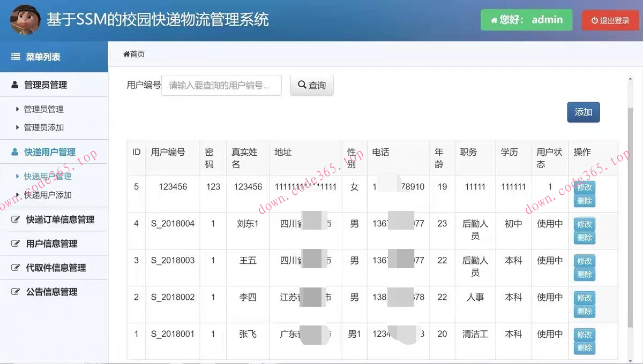The height and width of the screenshot is (364, 643).
Task: Click the home icon beside 首页
Action: (126, 54)
